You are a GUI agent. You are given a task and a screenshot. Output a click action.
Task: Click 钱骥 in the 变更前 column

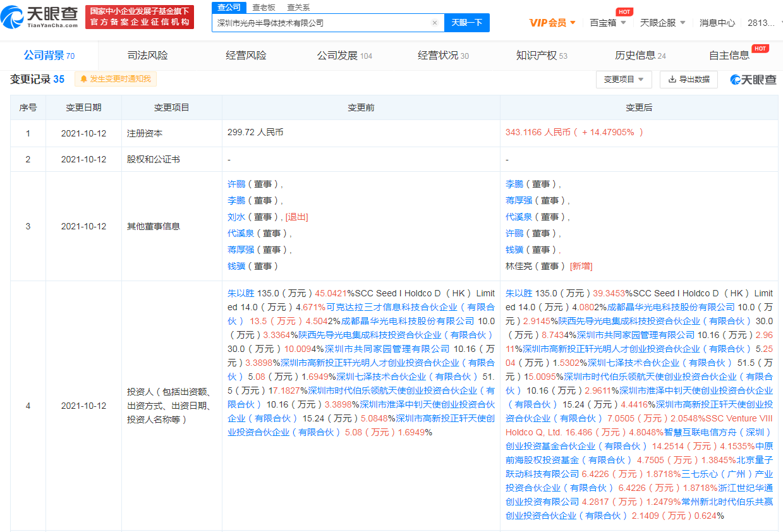click(x=236, y=266)
